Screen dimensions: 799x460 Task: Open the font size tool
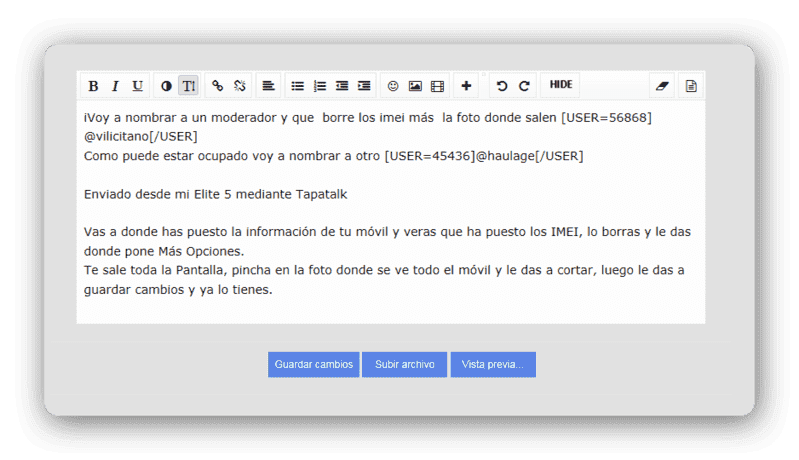pos(189,86)
